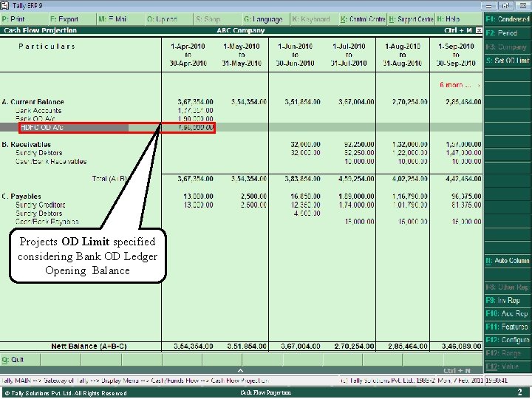Open H: Support Centre
Image resolution: width=532 pixels, height=399 pixels.
coord(411,19)
